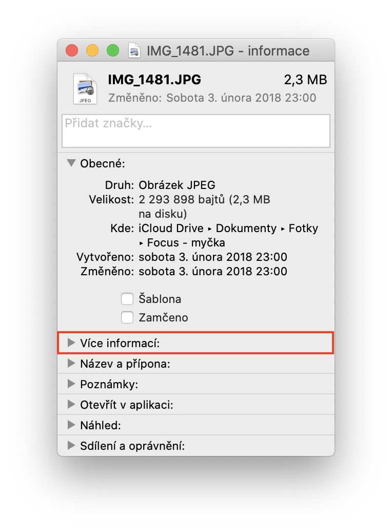Expand Sdílení a oprávnění section

(x=71, y=446)
